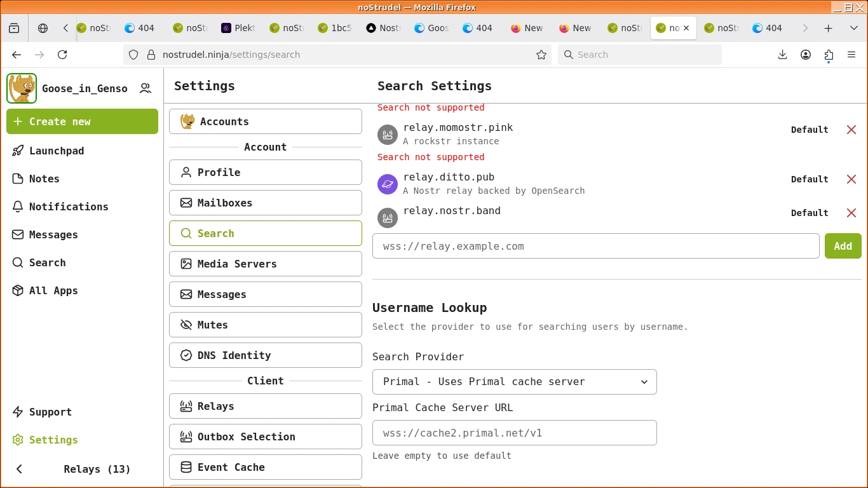Click the padlock site info icon
Screen dimensions: 868x488
pyautogui.click(x=151, y=55)
